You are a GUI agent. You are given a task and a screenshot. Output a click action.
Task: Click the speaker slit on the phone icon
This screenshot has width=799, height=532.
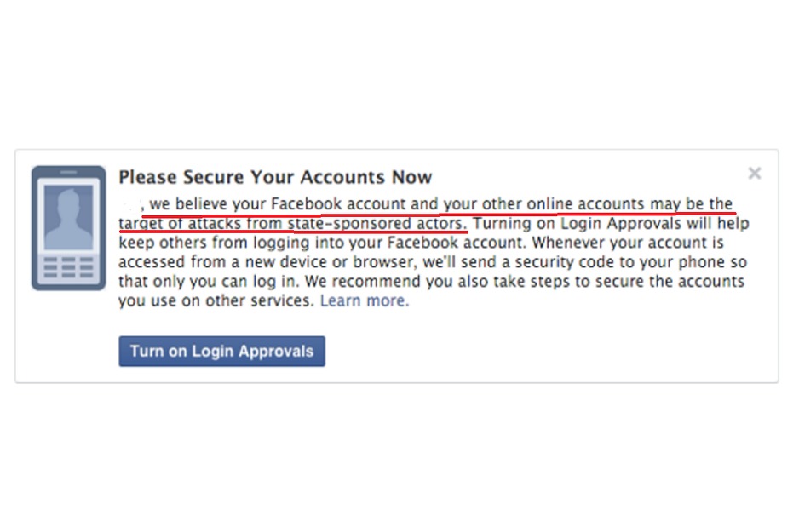point(69,173)
